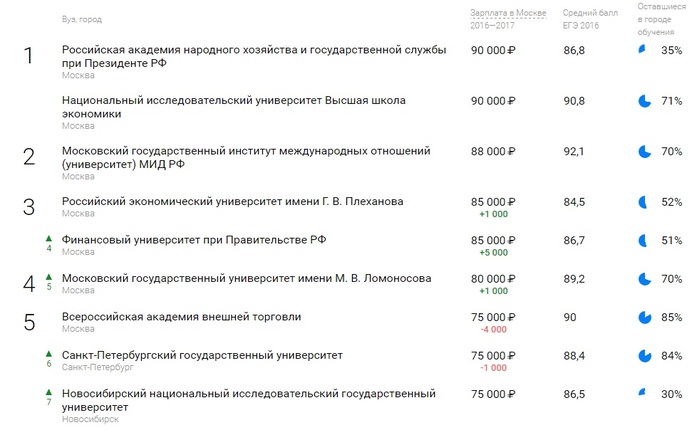Click green up arrow above rank 7

[47, 390]
